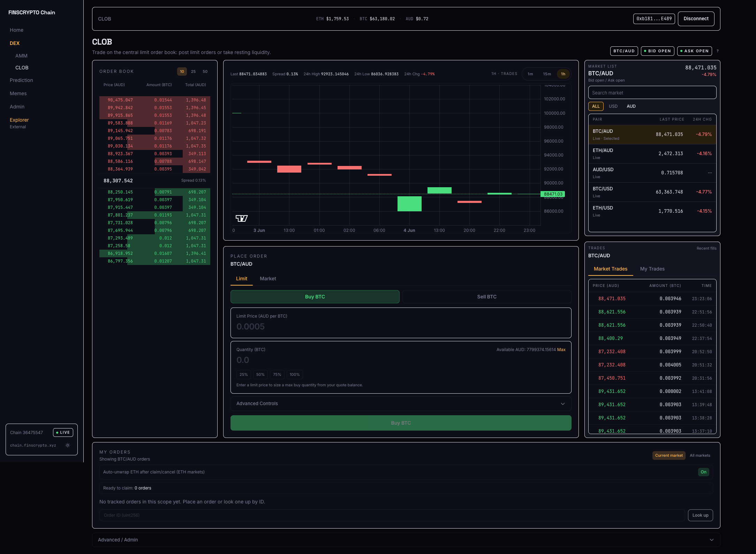Open Admin page
The height and width of the screenshot is (554, 756).
(17, 107)
